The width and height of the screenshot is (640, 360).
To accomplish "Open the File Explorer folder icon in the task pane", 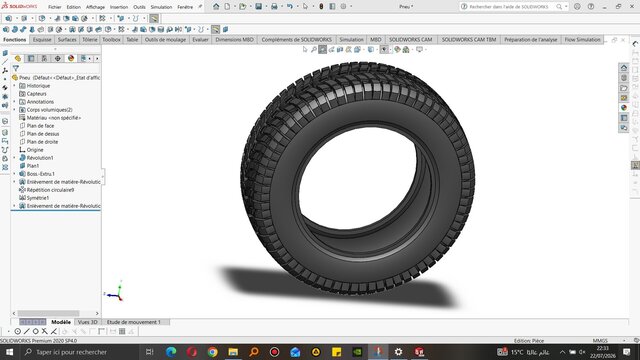I will 624,88.
